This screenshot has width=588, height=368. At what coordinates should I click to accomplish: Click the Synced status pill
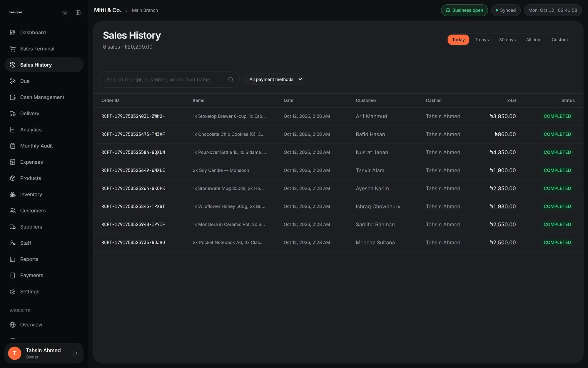[506, 10]
